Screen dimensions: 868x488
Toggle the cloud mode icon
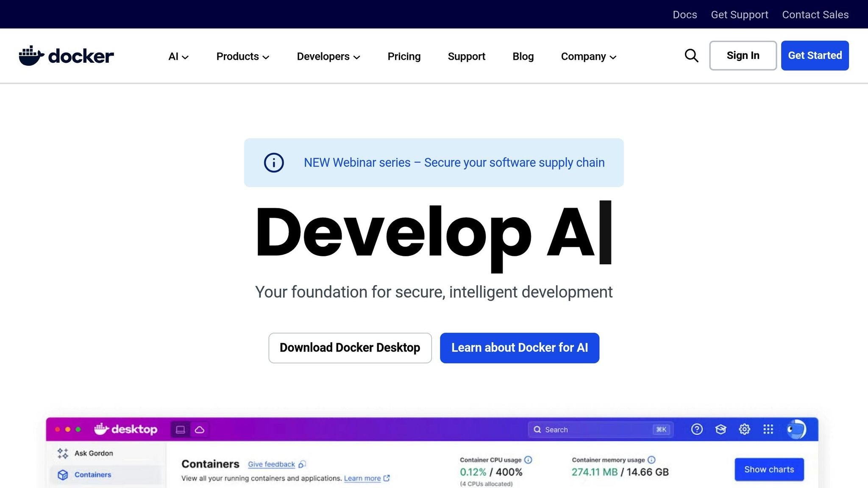(x=200, y=430)
